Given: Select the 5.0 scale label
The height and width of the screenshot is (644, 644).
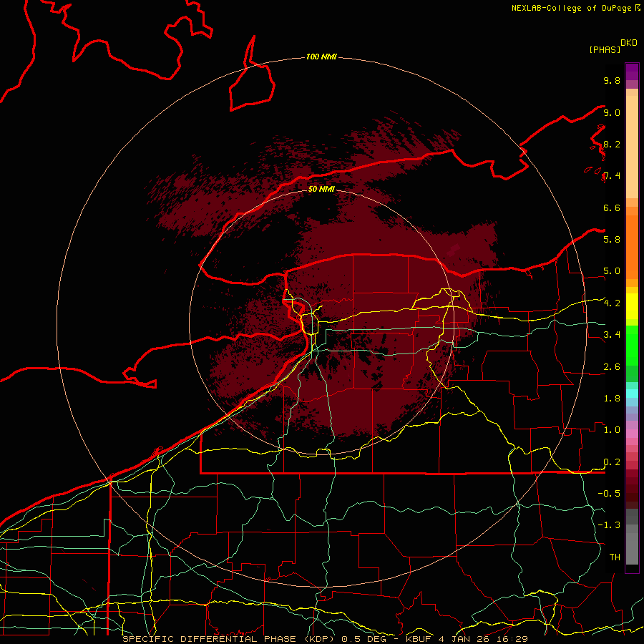Looking at the screenshot, I should coord(612,271).
